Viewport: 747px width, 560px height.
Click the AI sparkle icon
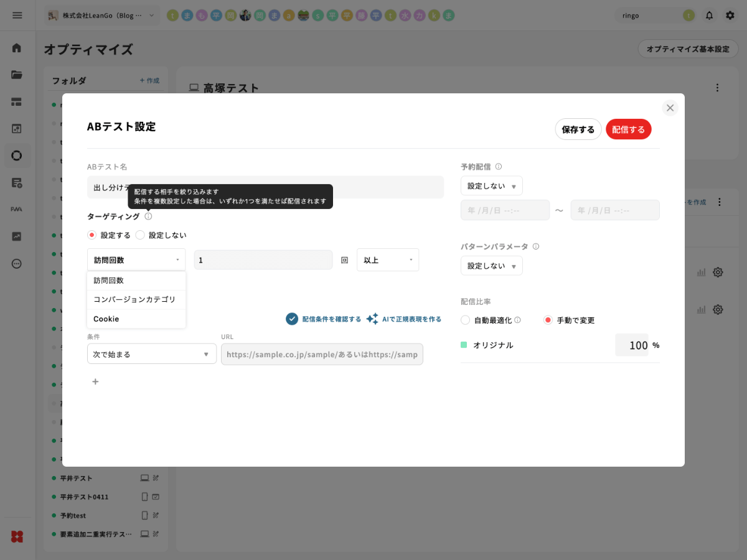(x=372, y=319)
